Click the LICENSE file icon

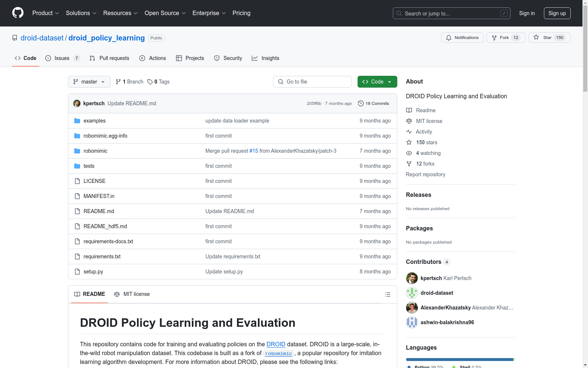tap(77, 181)
